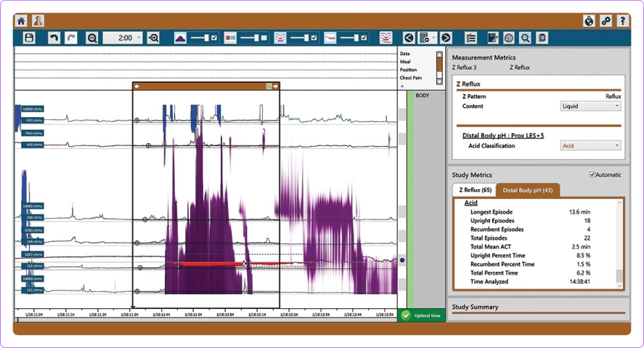644x348 pixels.
Task: Click the Optimal View button
Action: pyautogui.click(x=420, y=316)
